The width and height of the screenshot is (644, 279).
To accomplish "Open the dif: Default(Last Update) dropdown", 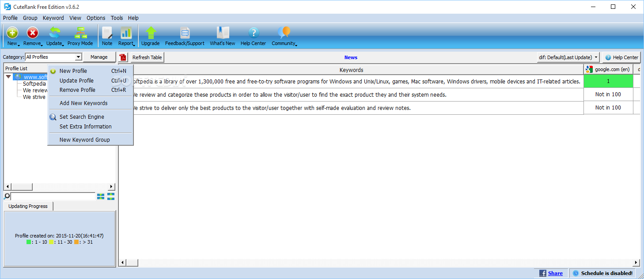I will 568,57.
